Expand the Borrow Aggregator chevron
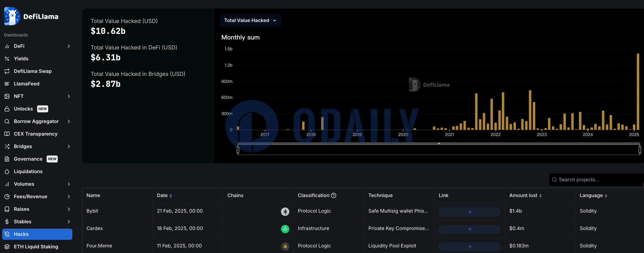 (x=69, y=121)
